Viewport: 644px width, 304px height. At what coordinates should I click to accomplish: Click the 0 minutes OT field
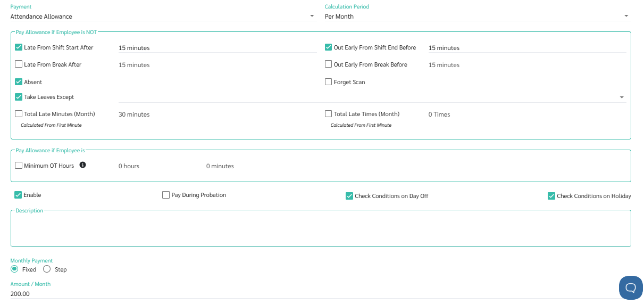220,166
